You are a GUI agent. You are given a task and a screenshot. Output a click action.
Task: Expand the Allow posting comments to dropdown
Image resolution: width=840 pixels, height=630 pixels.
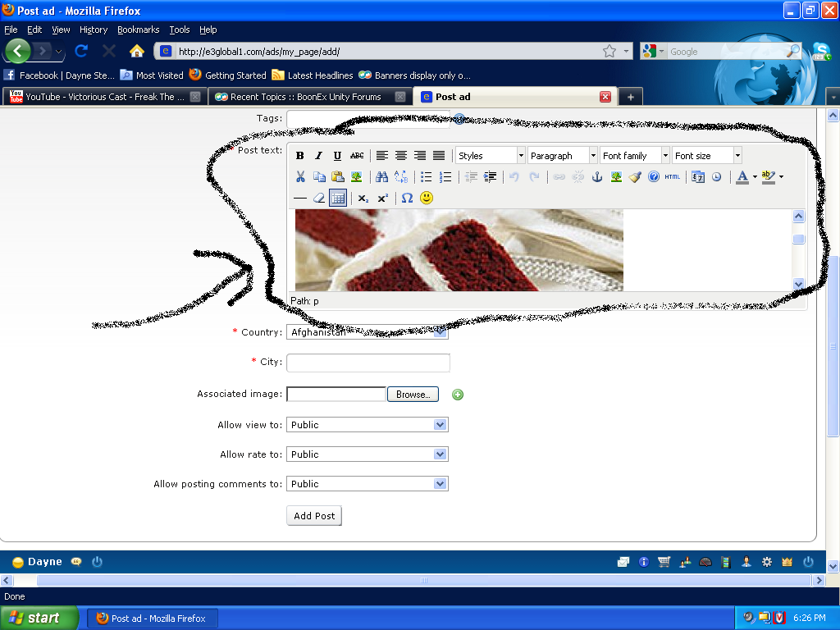tap(367, 484)
